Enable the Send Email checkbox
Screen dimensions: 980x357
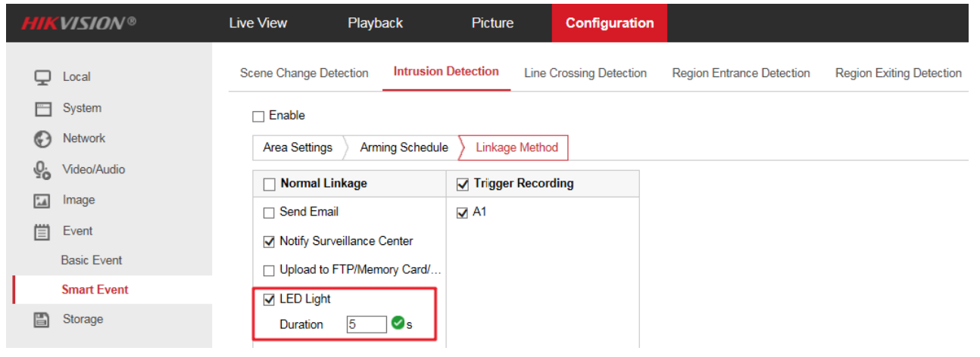pyautogui.click(x=269, y=213)
